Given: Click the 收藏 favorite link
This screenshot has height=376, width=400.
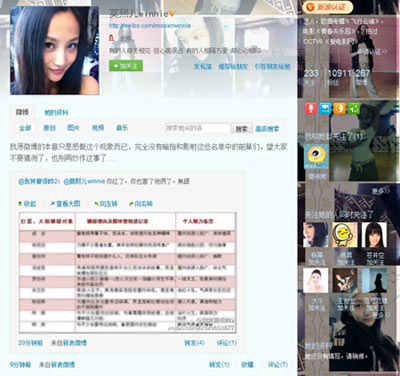Looking at the screenshot, I should pos(247,365).
